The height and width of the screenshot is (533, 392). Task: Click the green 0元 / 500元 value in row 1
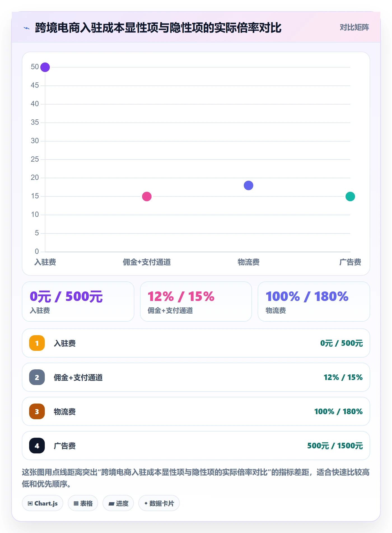coord(341,343)
